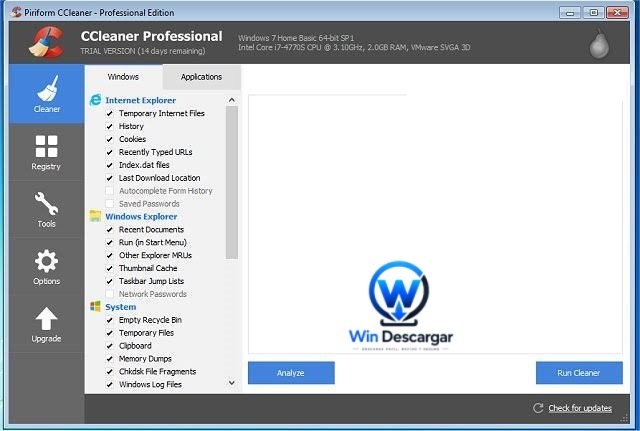Click the Internet Explorer section icon
Screen dimensions: 640x431
pos(95,100)
